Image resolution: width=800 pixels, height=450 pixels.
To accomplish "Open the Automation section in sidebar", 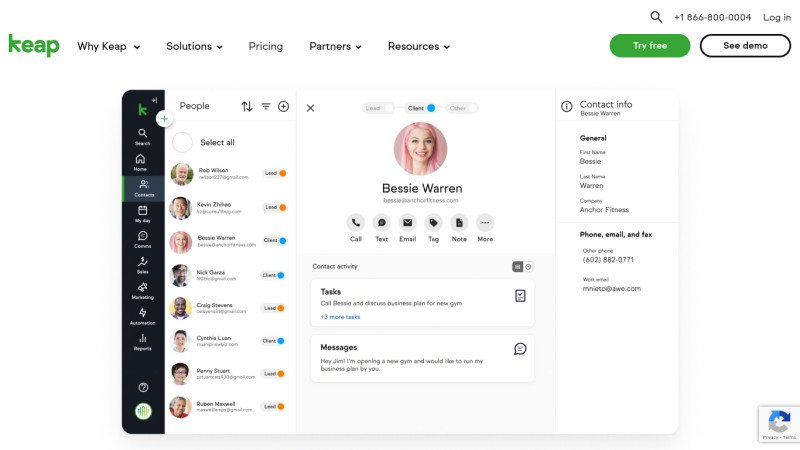I will pyautogui.click(x=143, y=317).
